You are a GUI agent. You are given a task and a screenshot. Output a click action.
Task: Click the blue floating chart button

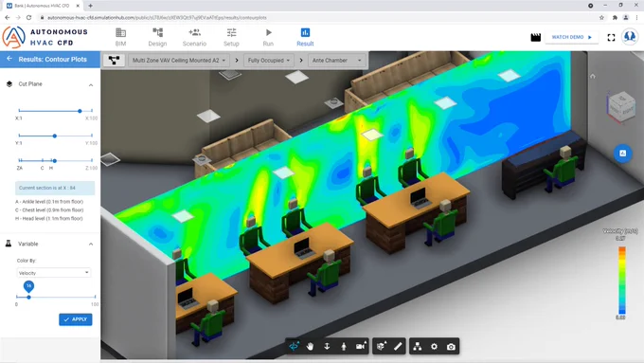point(622,154)
